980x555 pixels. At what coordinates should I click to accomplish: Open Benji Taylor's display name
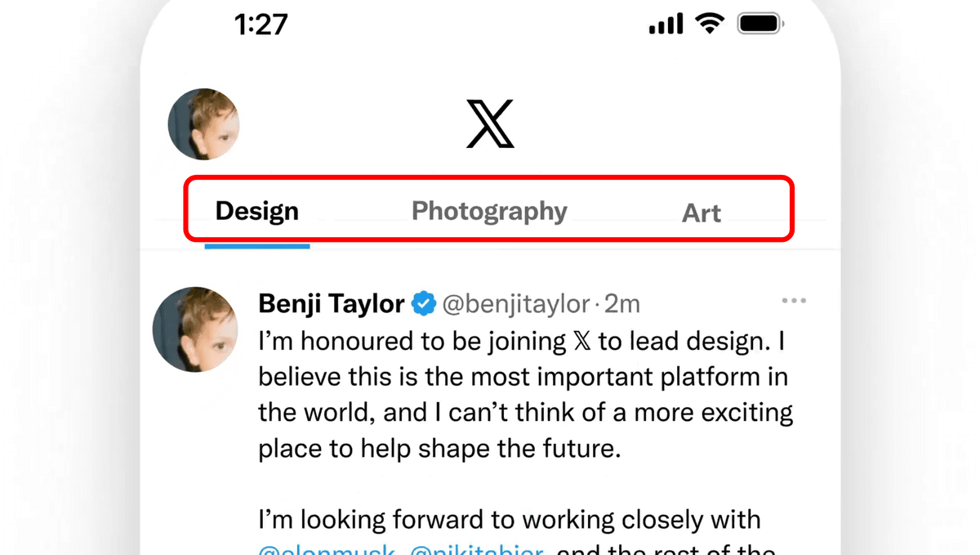tap(332, 304)
